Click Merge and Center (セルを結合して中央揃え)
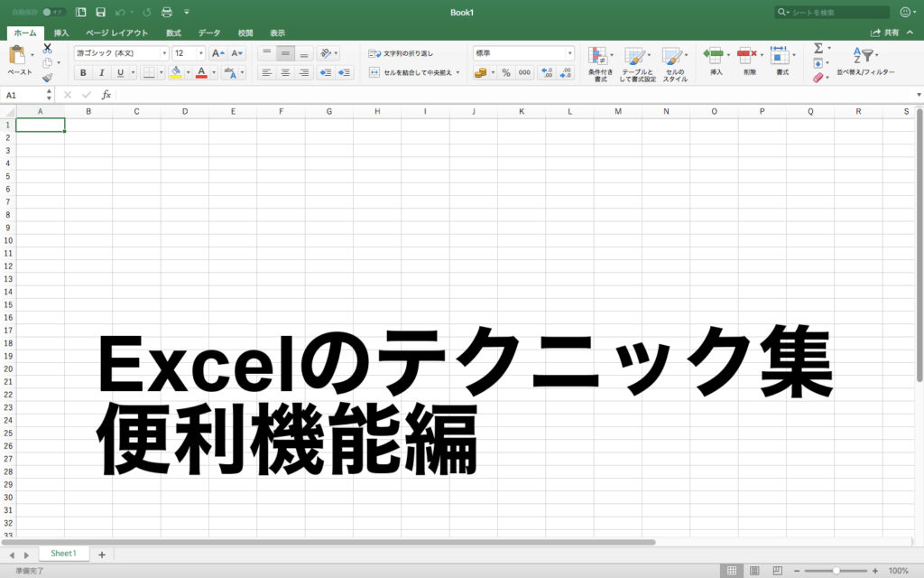Viewport: 924px width, 578px height. point(414,72)
